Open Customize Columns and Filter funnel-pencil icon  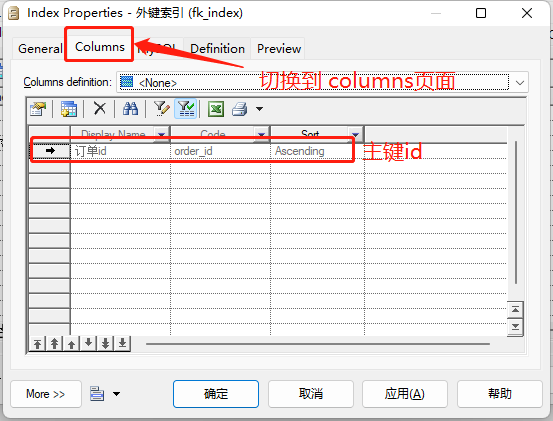pos(161,109)
